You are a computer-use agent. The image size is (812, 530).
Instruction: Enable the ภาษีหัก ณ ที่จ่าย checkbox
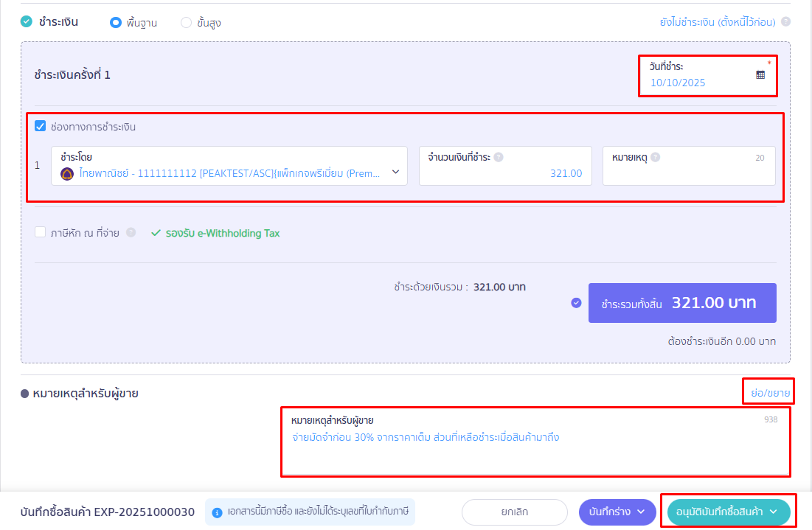[x=41, y=233]
